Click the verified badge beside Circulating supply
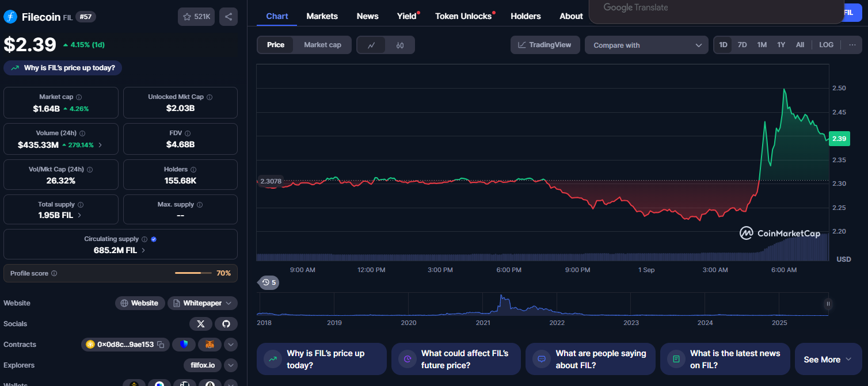Image resolution: width=868 pixels, height=386 pixels. tap(154, 239)
